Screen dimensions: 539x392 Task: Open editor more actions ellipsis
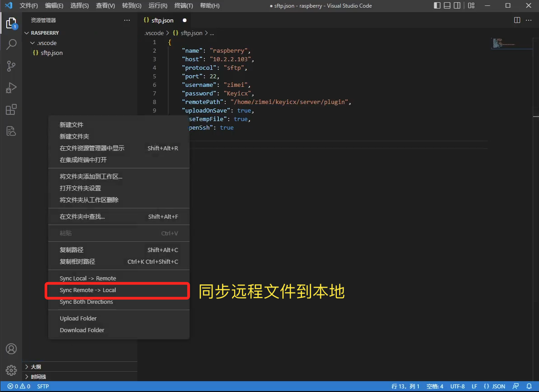coord(529,20)
